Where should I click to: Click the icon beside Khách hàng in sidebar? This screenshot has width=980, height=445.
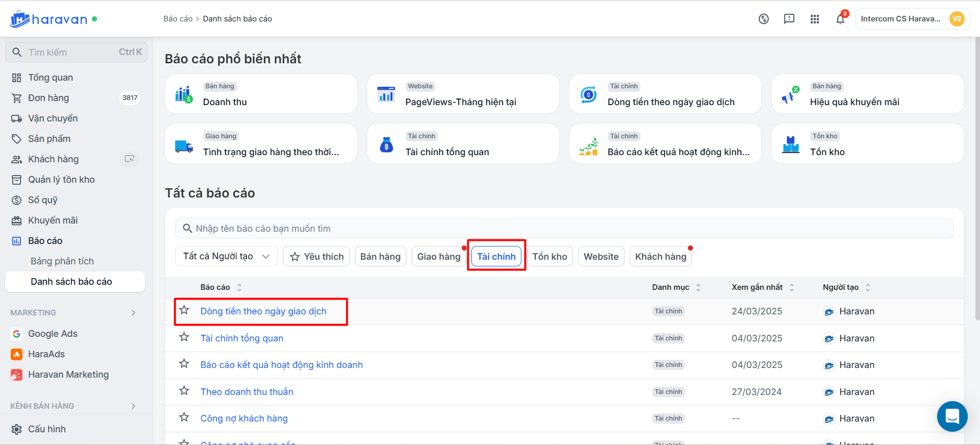click(x=130, y=159)
